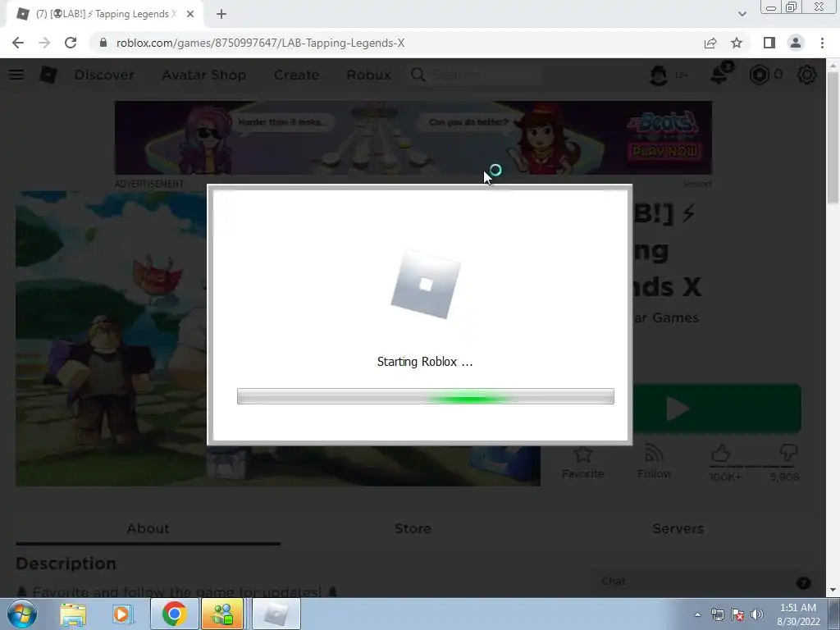
Task: Click the page vertical scrollbar thumb
Action: tap(833, 137)
